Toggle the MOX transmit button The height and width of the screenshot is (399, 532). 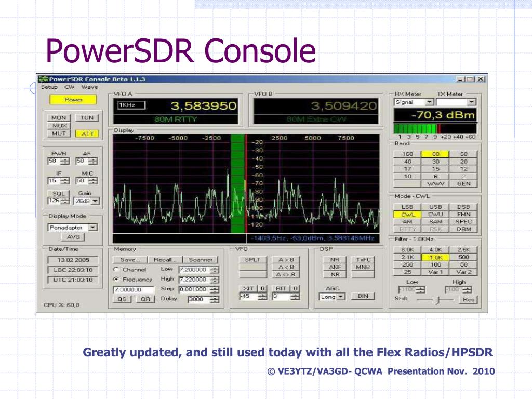pyautogui.click(x=59, y=126)
